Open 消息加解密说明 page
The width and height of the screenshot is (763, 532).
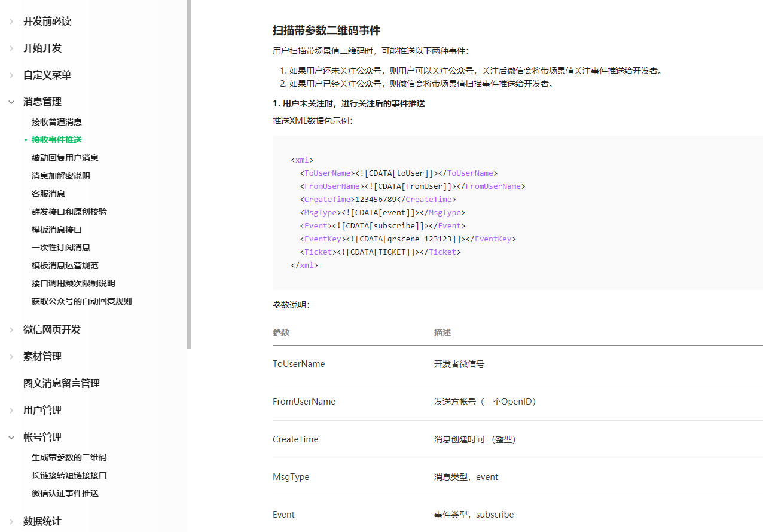pyautogui.click(x=61, y=176)
